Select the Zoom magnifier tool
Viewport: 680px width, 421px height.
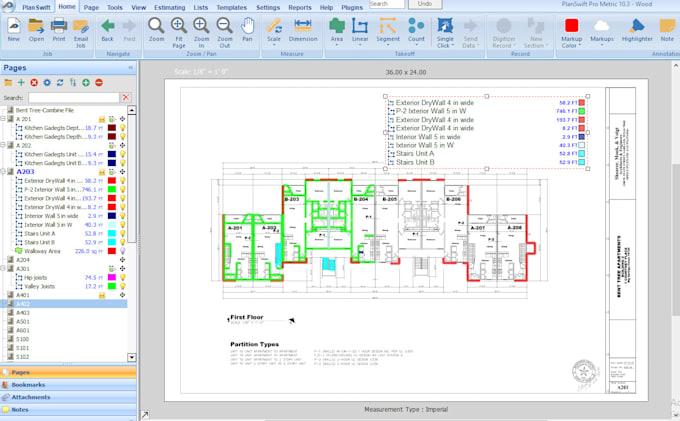click(156, 30)
